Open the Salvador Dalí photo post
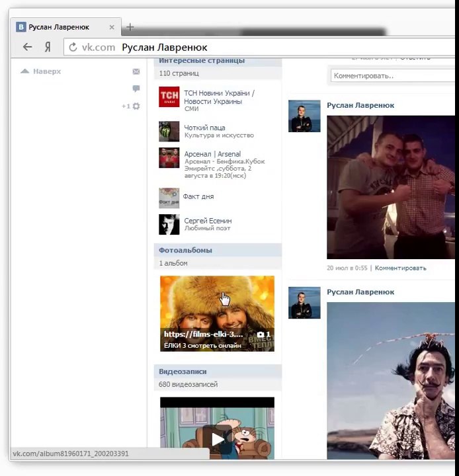Viewport: 459px width, 476px height. pyautogui.click(x=391, y=381)
